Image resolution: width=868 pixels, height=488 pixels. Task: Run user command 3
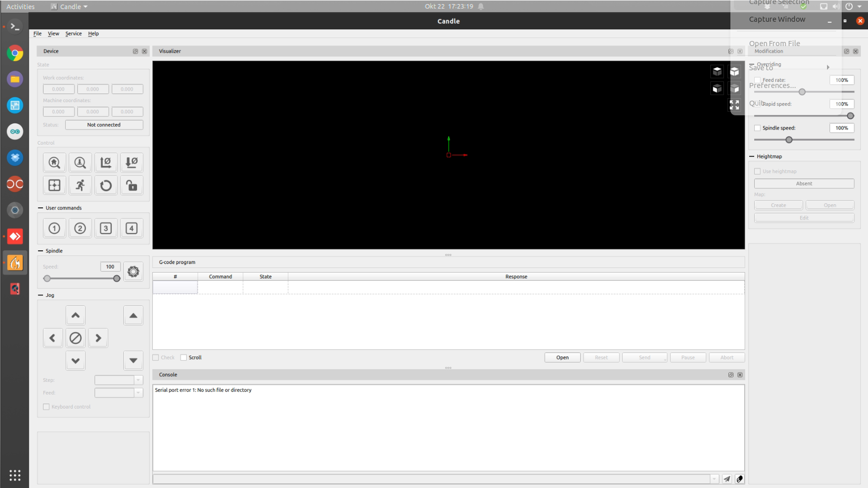tap(106, 228)
